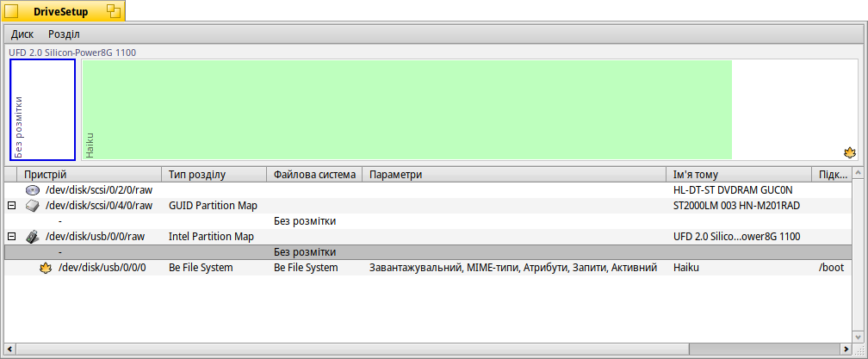
Task: Click the hard disk icon for scsi/0/4/0
Action: pyautogui.click(x=33, y=206)
